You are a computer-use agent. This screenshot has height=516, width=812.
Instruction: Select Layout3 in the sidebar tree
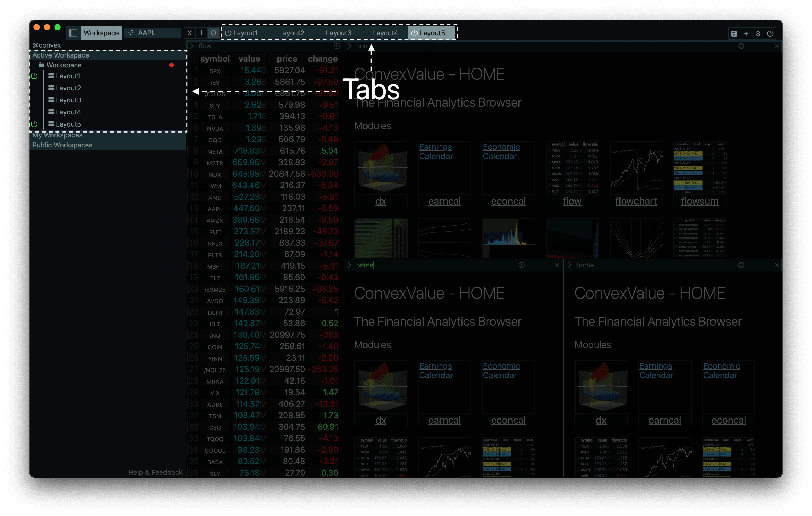[69, 100]
